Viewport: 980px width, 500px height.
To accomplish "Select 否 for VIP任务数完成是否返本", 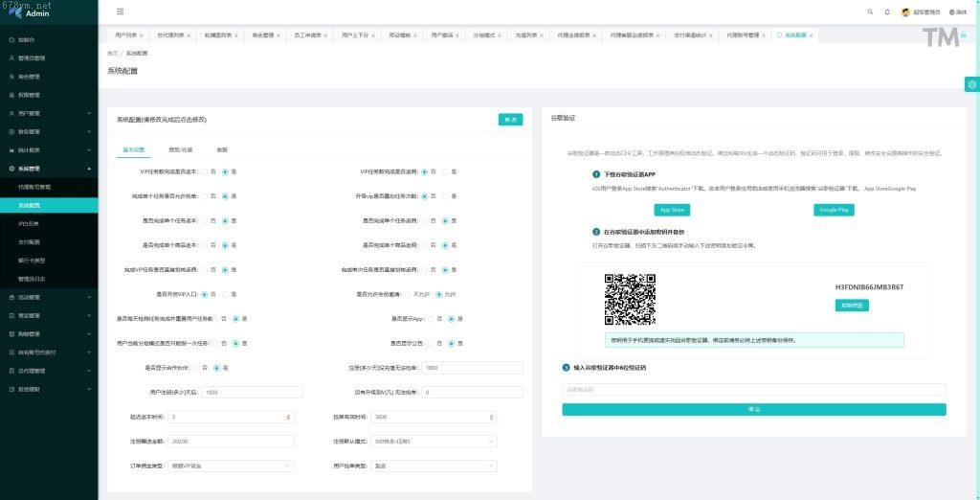I will (204, 171).
